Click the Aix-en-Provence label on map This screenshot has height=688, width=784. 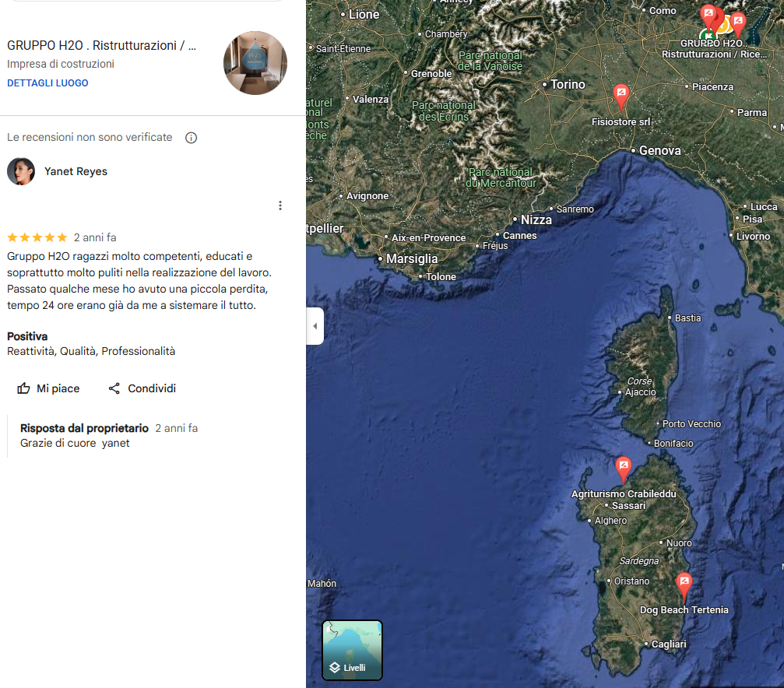pos(428,238)
